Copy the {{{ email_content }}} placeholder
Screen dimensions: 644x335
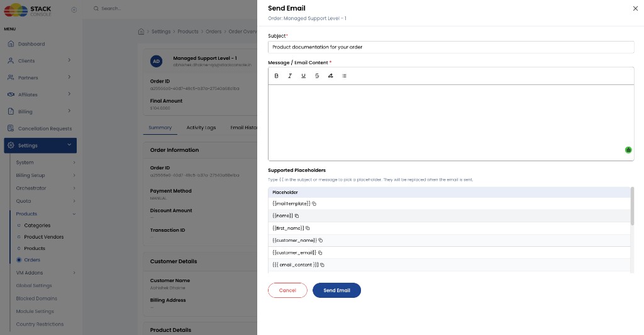click(323, 265)
